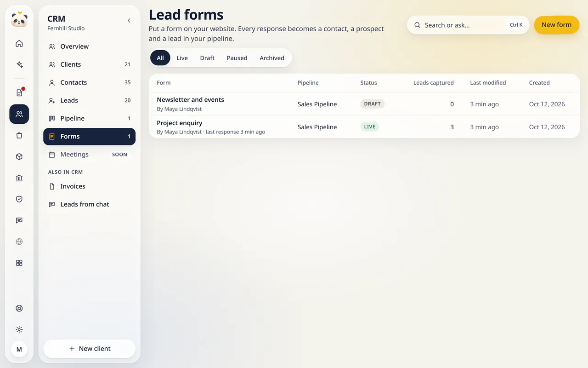Click the LIVE status badge
The width and height of the screenshot is (588, 368).
(370, 127)
